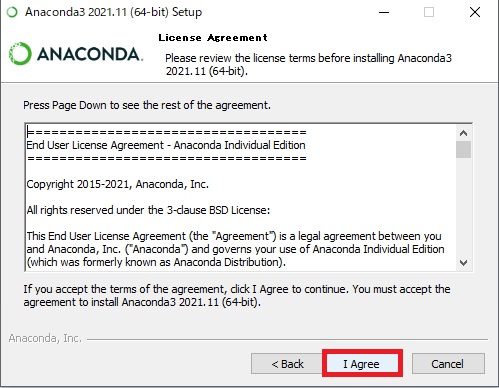Viewport: 499px width, 388px height.
Task: Minimize the setup window
Action: coord(384,12)
